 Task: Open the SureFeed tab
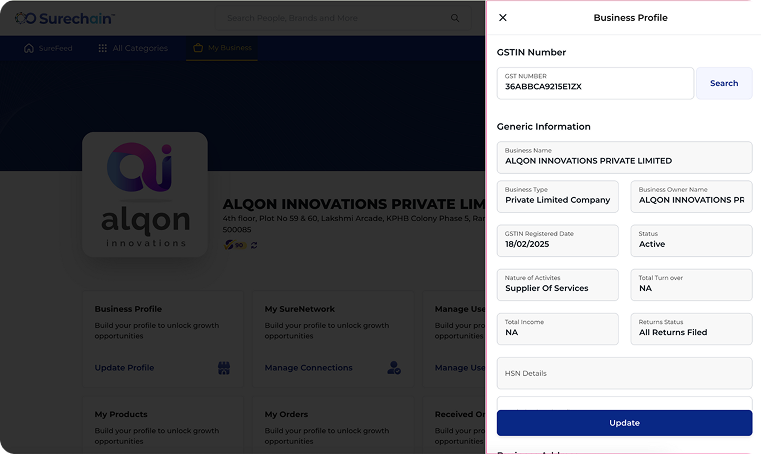tap(48, 48)
